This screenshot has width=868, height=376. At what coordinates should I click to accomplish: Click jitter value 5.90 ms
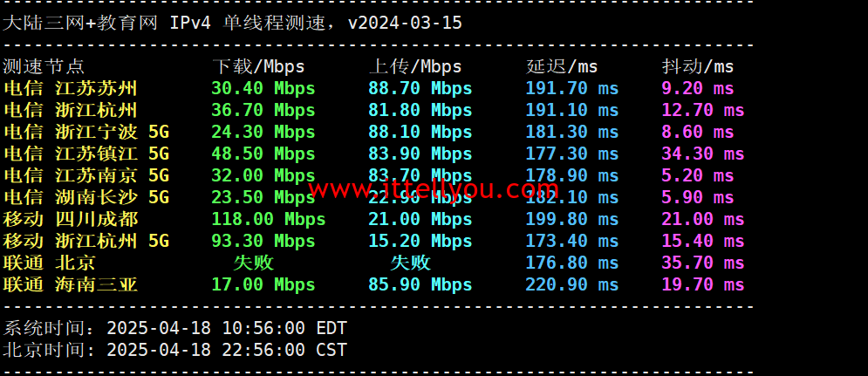[x=698, y=197]
